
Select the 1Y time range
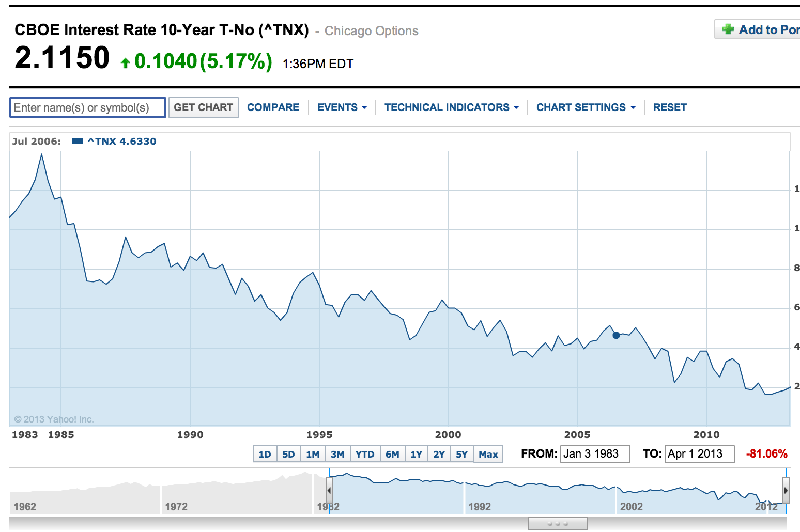(416, 454)
